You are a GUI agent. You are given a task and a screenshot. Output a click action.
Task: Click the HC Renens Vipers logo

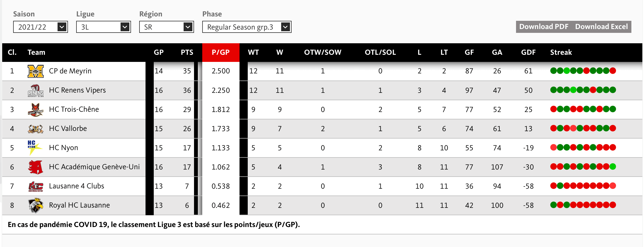36,90
